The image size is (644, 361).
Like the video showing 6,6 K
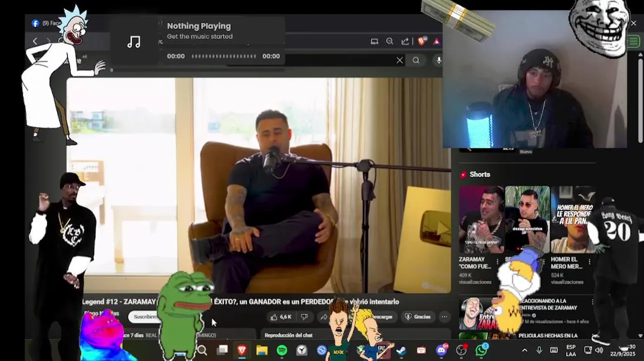click(x=280, y=317)
